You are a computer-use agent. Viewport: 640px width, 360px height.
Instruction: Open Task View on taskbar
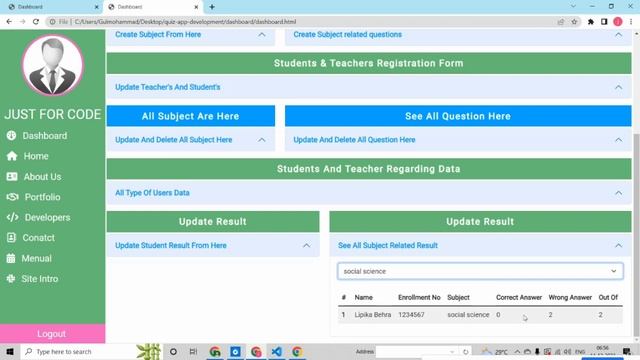(193, 351)
